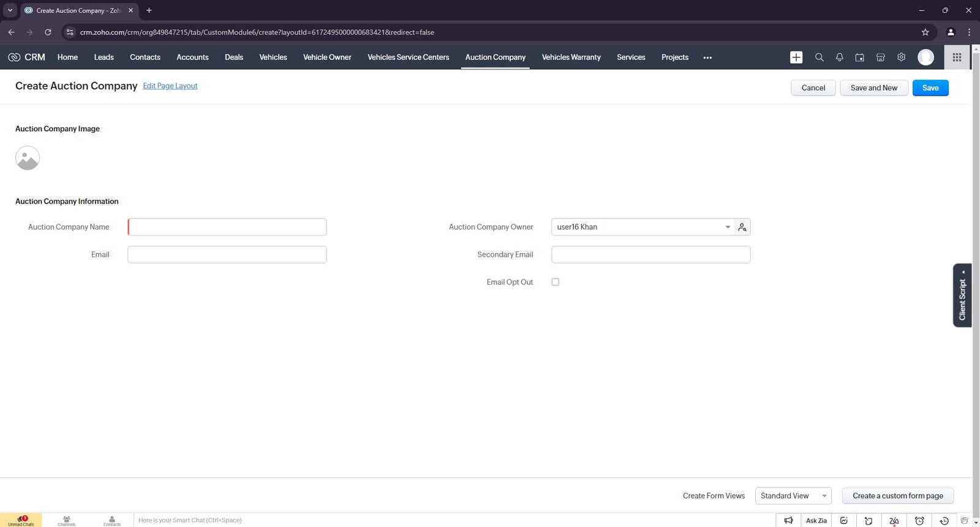
Task: Open Unread Chats in bottom bar
Action: click(x=21, y=520)
